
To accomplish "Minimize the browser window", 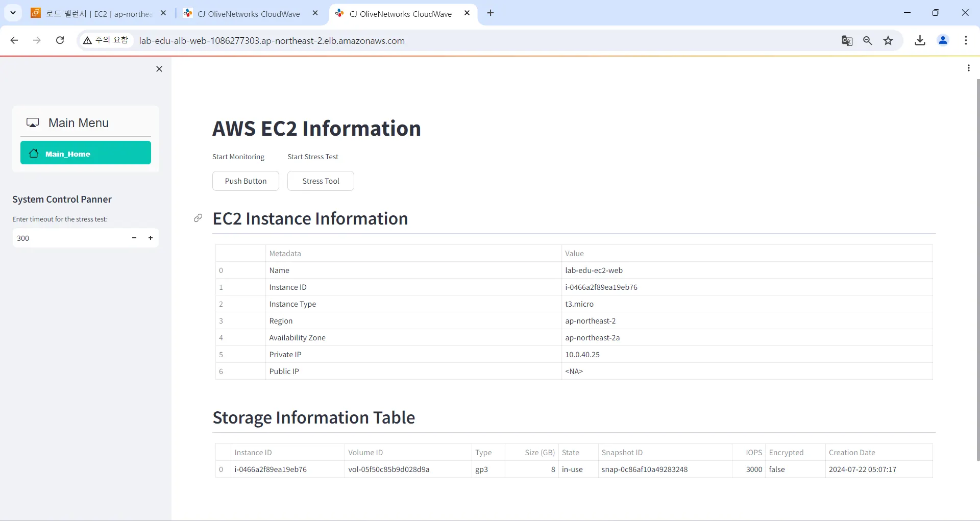I will (x=907, y=13).
